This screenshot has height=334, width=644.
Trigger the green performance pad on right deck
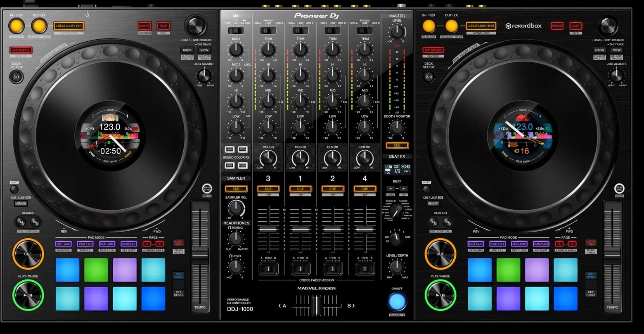pyautogui.click(x=508, y=270)
